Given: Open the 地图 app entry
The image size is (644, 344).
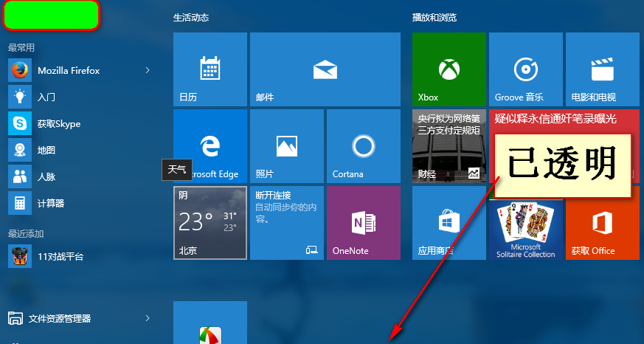Looking at the screenshot, I should point(46,150).
